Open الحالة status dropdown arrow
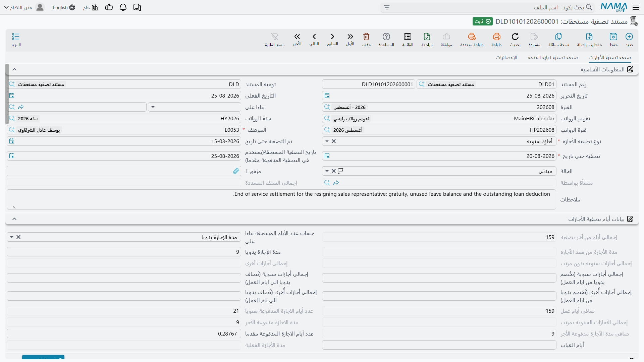The width and height of the screenshot is (644, 362). click(x=327, y=171)
